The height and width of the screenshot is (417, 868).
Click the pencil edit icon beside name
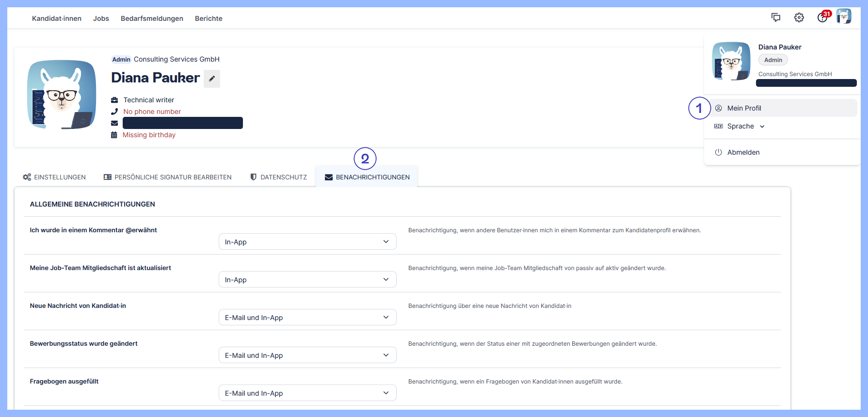pyautogui.click(x=212, y=79)
